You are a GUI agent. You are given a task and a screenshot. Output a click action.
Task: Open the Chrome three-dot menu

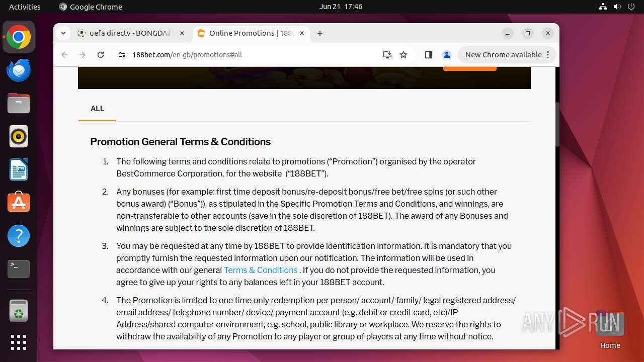548,55
